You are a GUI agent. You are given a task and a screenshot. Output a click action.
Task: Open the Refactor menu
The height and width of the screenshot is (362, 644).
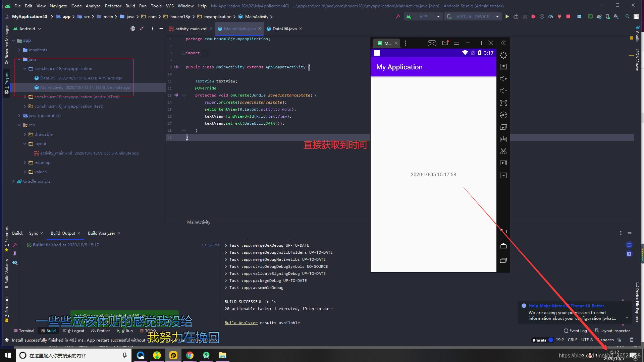tap(113, 6)
